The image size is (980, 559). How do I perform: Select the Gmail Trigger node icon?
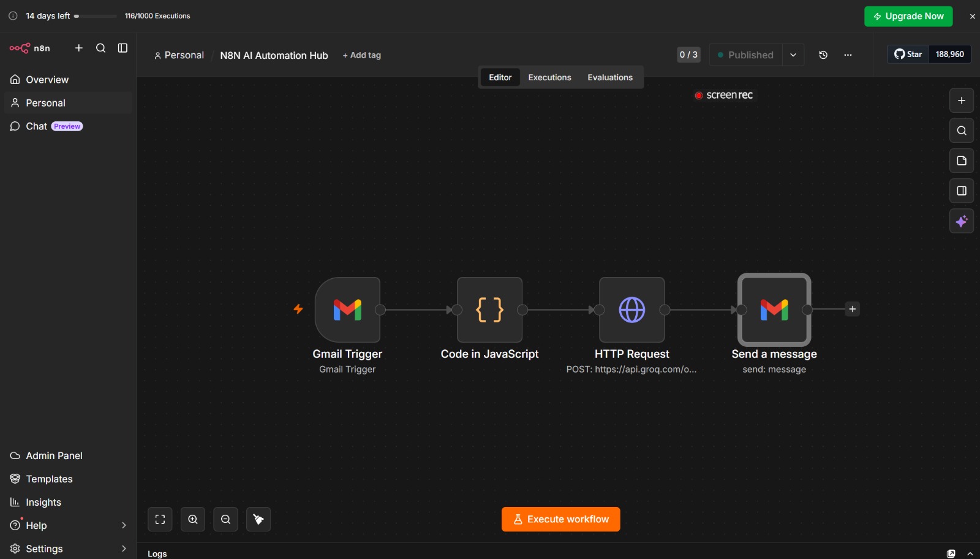tap(347, 310)
